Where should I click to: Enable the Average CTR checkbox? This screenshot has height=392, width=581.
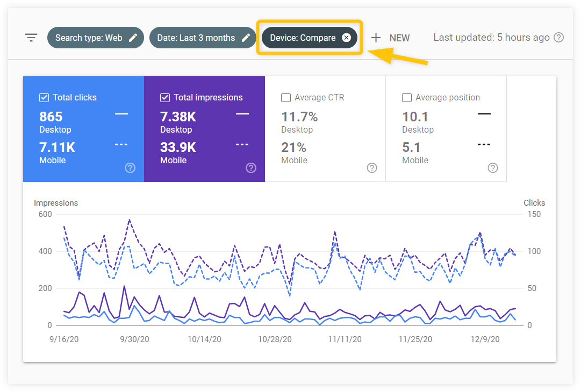tap(286, 98)
